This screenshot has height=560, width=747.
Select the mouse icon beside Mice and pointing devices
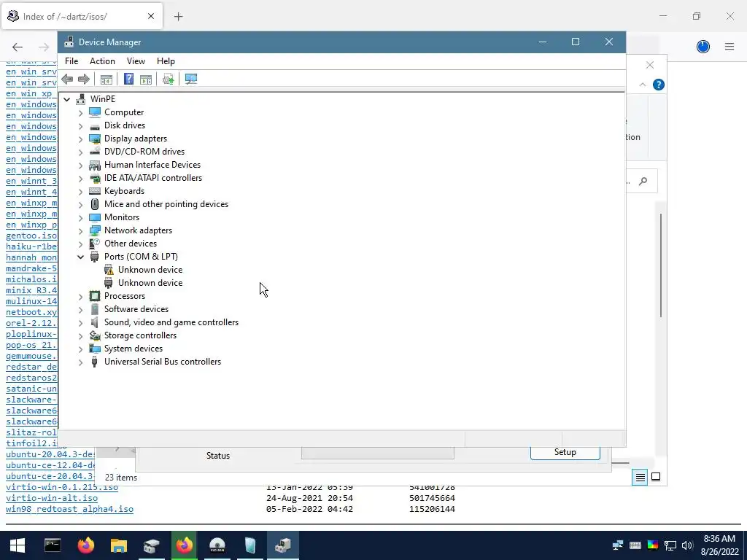point(95,204)
